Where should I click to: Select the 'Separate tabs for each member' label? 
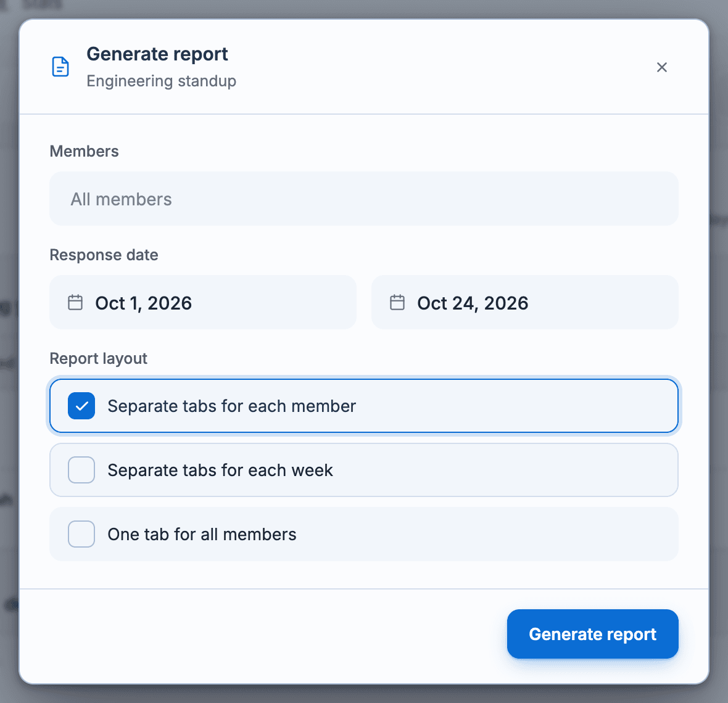[232, 406]
